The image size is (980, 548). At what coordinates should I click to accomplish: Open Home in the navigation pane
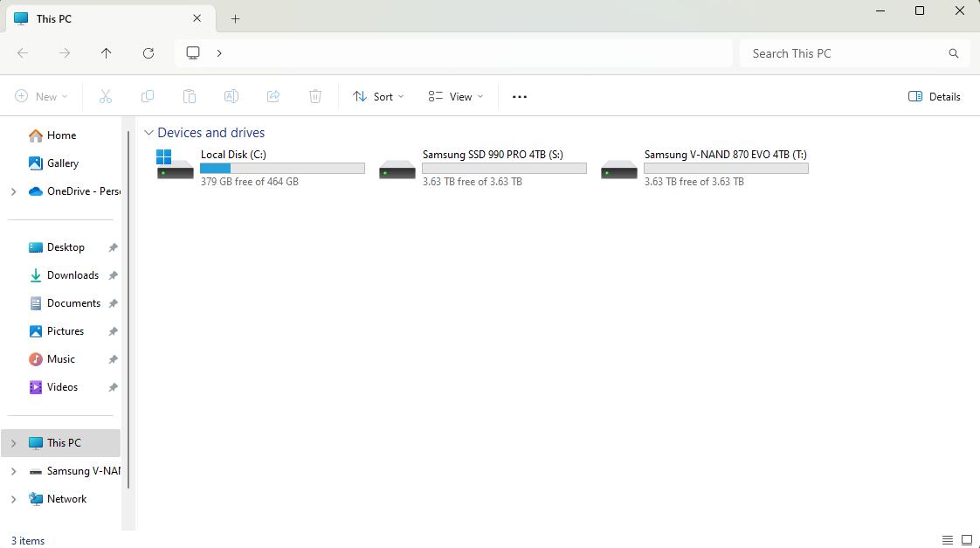(61, 135)
